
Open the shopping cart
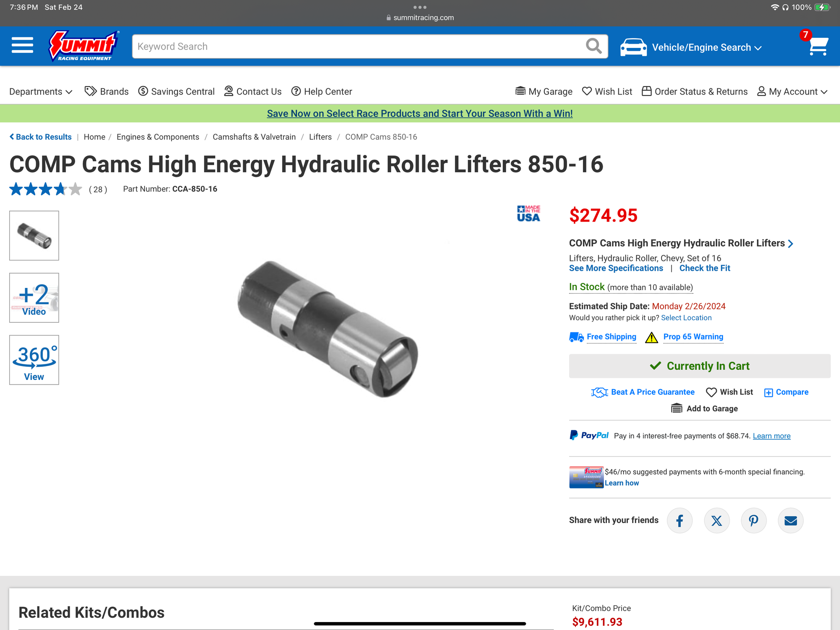(x=818, y=46)
